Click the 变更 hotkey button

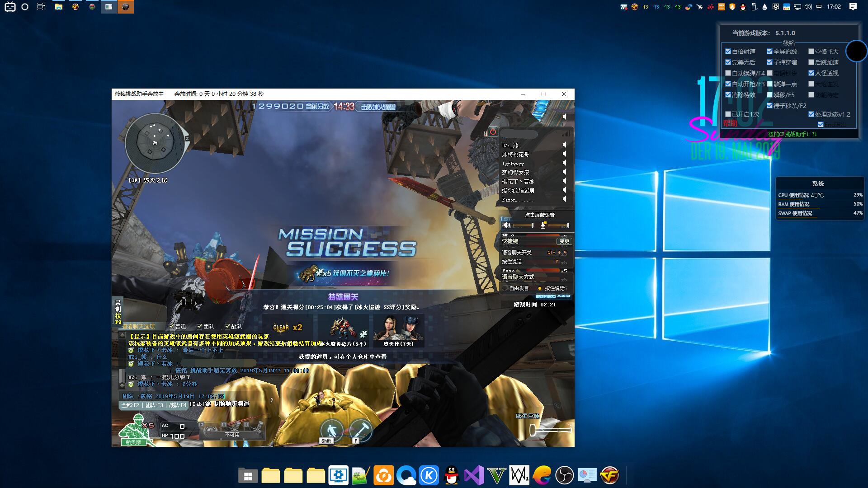click(564, 241)
